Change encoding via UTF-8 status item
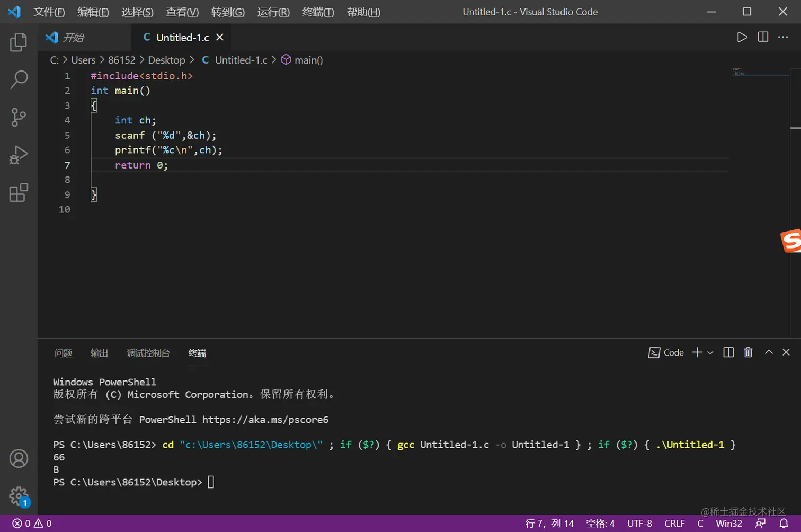 [639, 524]
